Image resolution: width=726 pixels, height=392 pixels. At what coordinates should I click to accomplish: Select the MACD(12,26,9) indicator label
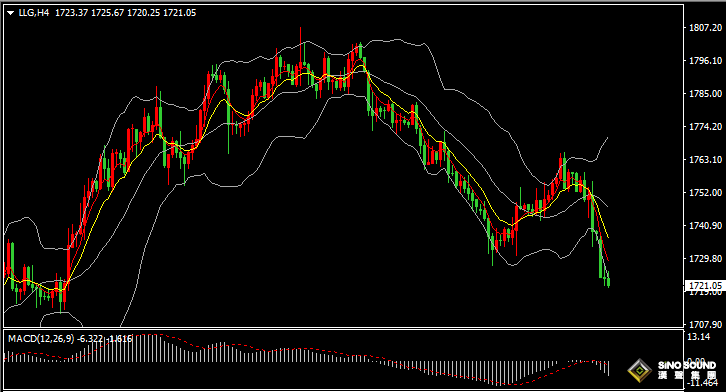(41, 339)
